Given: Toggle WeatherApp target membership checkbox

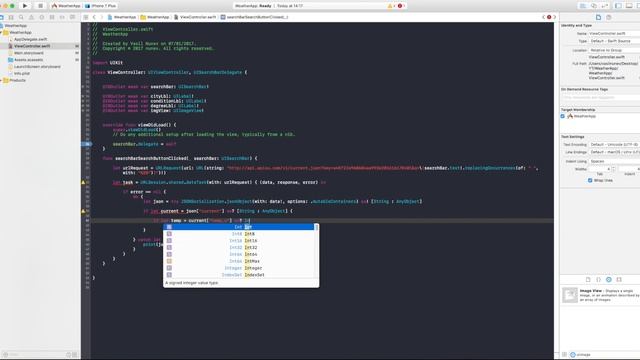Looking at the screenshot, I should 563,116.
